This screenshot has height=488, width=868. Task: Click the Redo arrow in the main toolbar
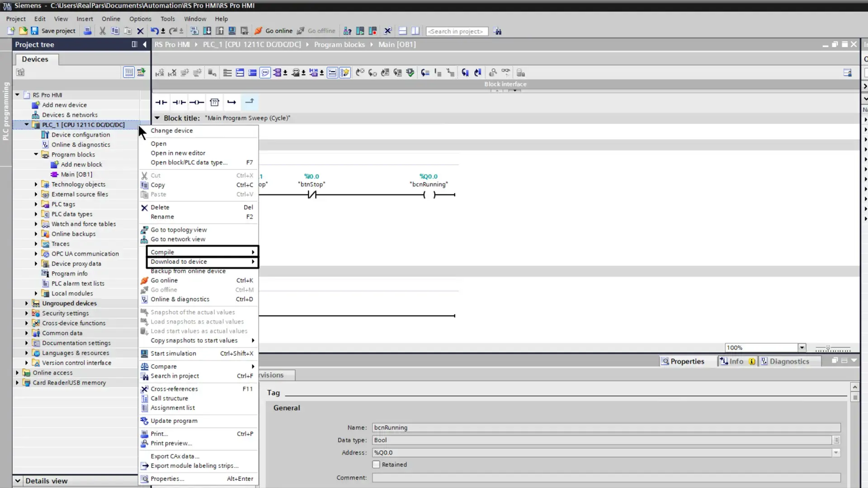173,31
